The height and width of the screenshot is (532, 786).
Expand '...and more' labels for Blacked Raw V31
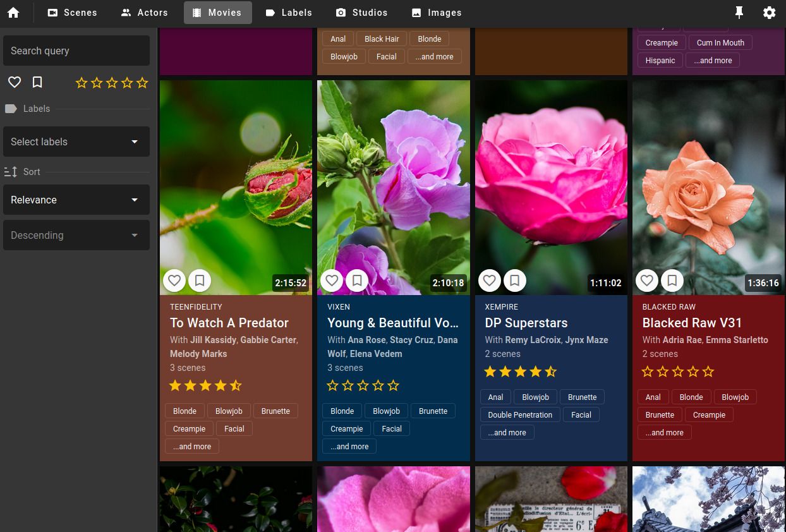coord(665,432)
